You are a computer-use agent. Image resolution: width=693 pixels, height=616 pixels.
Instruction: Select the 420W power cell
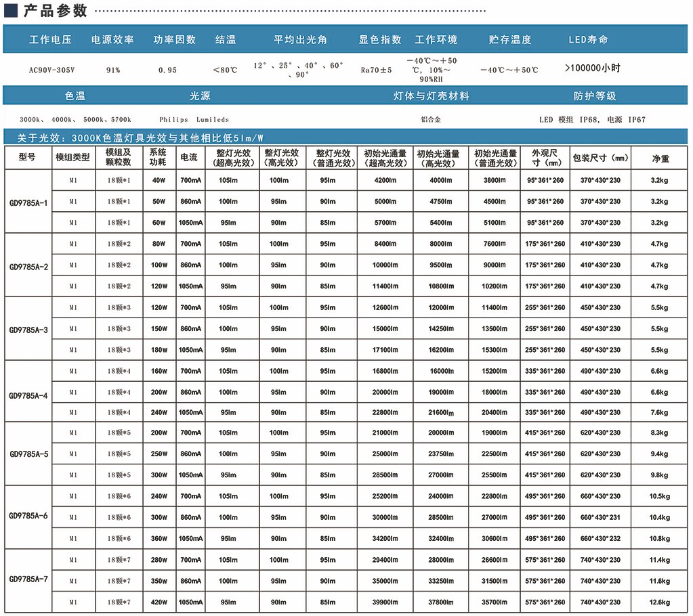tap(159, 602)
